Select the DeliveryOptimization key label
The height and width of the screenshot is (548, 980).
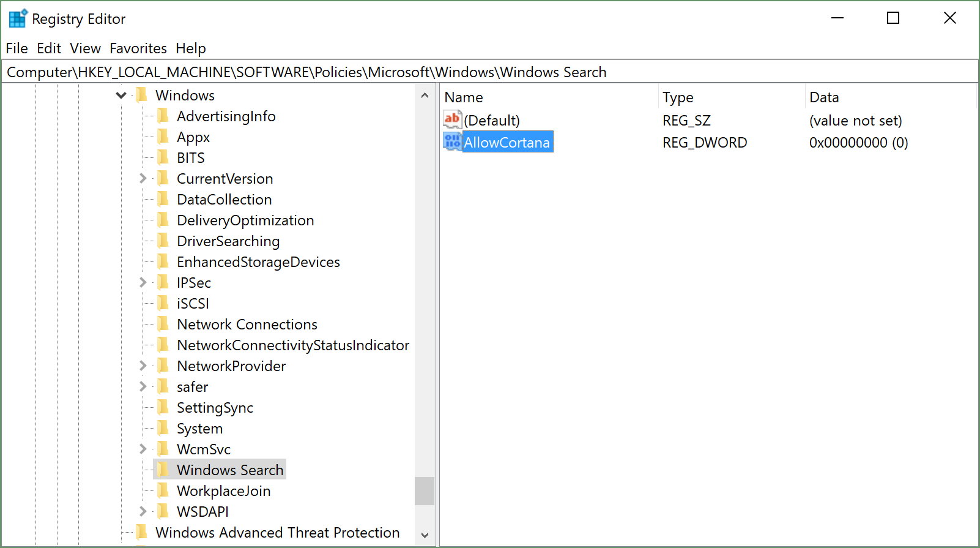[245, 220]
